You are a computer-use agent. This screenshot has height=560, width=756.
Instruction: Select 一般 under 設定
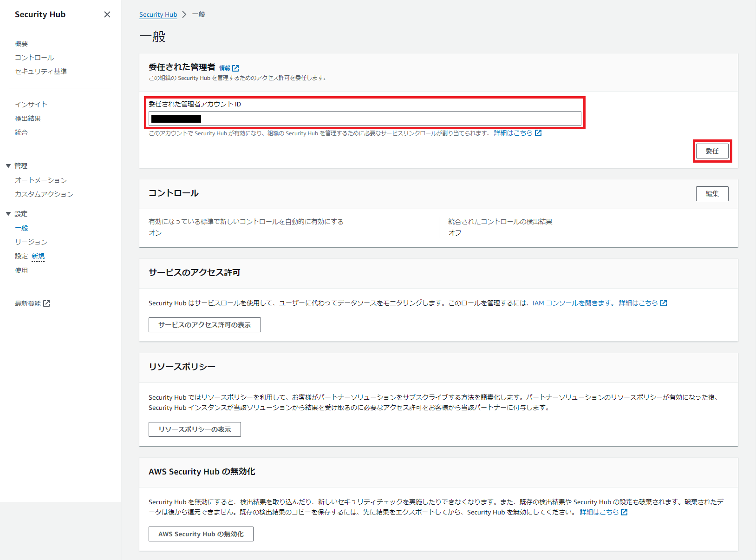pyautogui.click(x=21, y=228)
